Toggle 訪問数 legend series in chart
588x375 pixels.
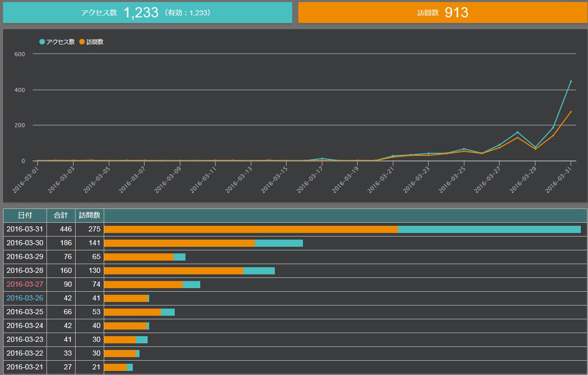pyautogui.click(x=95, y=42)
